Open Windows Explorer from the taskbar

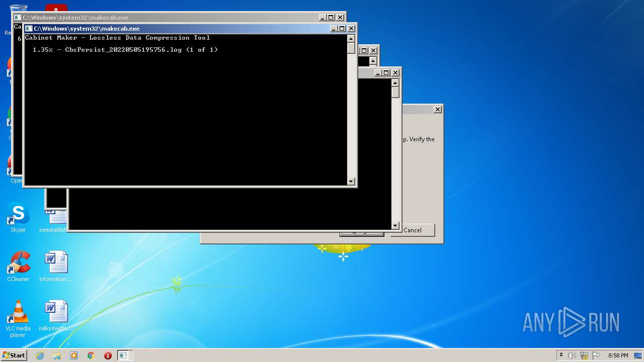click(x=57, y=355)
